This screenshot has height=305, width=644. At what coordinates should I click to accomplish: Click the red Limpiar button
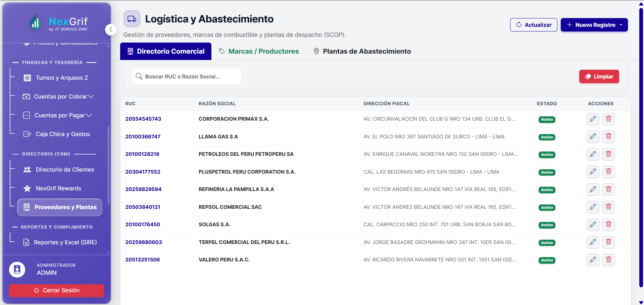(599, 76)
